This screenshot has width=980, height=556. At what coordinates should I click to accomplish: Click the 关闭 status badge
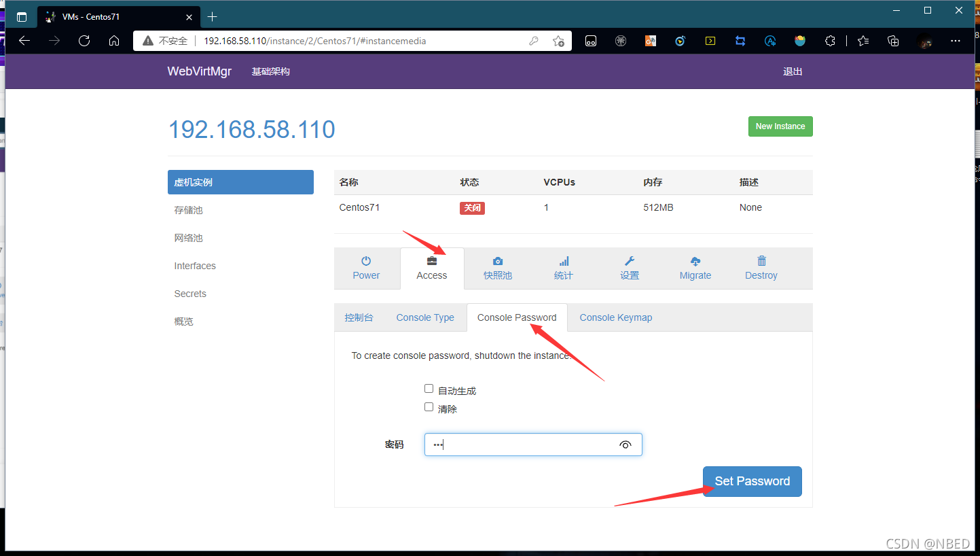tap(472, 208)
